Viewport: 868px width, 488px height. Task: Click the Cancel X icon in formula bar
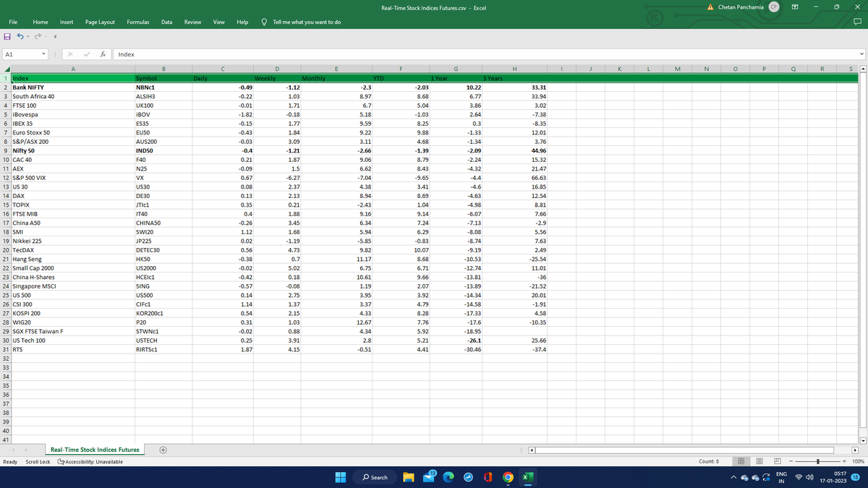pos(69,54)
